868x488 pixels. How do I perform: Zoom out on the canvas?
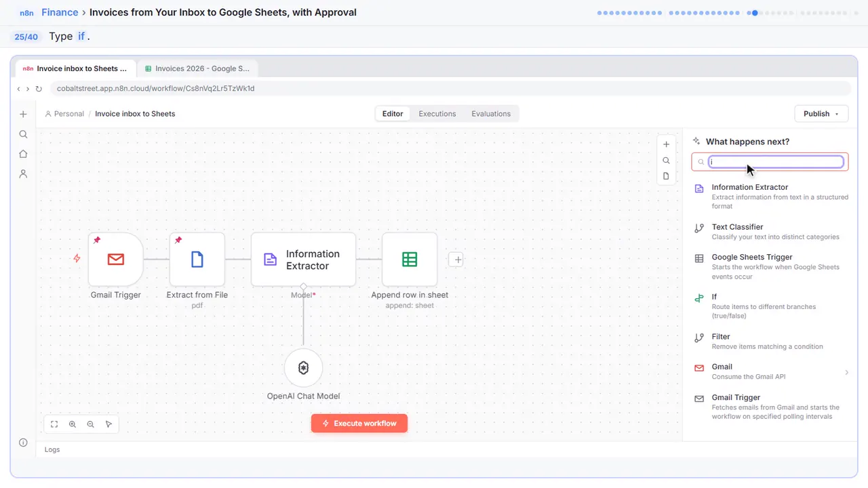[x=90, y=424]
